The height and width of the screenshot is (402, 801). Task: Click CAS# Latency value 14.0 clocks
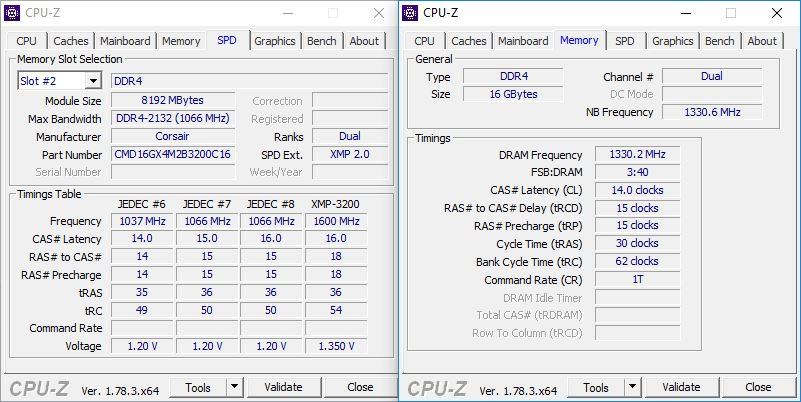pyautogui.click(x=637, y=190)
